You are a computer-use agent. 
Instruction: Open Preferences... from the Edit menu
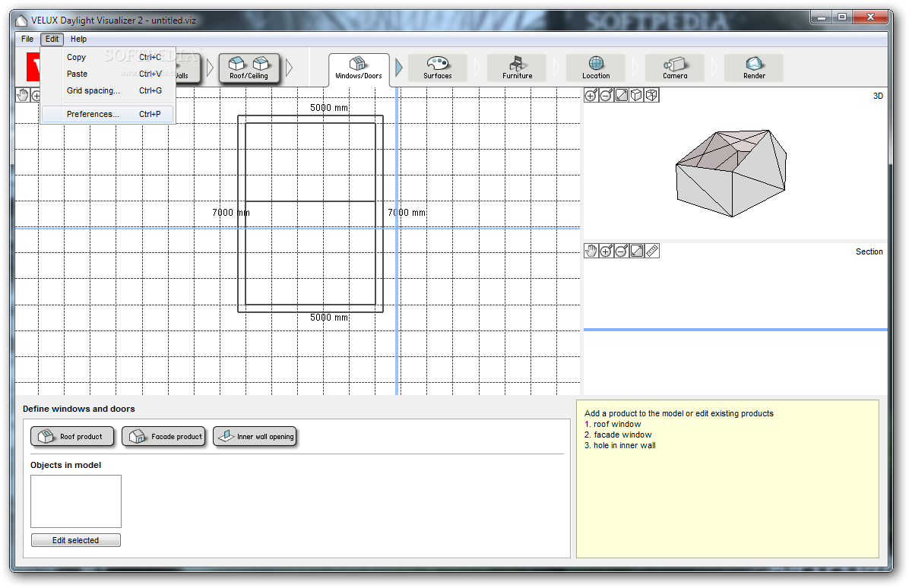coord(109,114)
